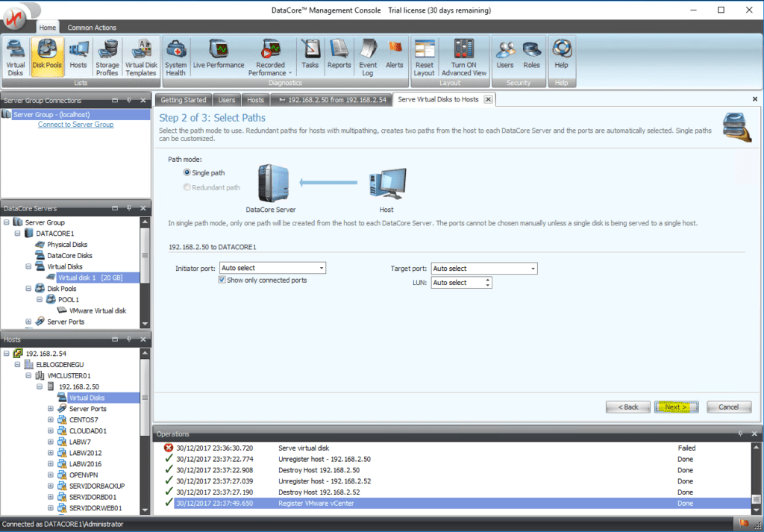Open the Initiator port dropdown
Viewport: 764px width, 532px height.
[x=322, y=268]
